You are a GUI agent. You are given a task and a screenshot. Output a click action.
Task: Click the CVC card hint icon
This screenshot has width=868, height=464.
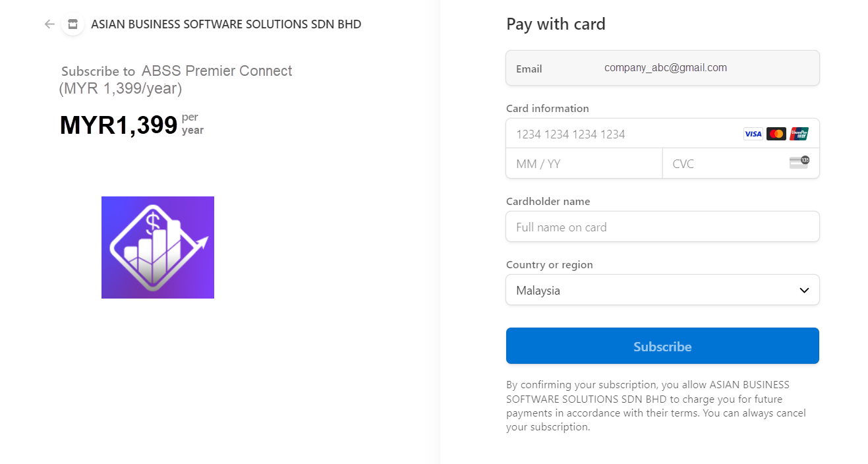(x=799, y=163)
